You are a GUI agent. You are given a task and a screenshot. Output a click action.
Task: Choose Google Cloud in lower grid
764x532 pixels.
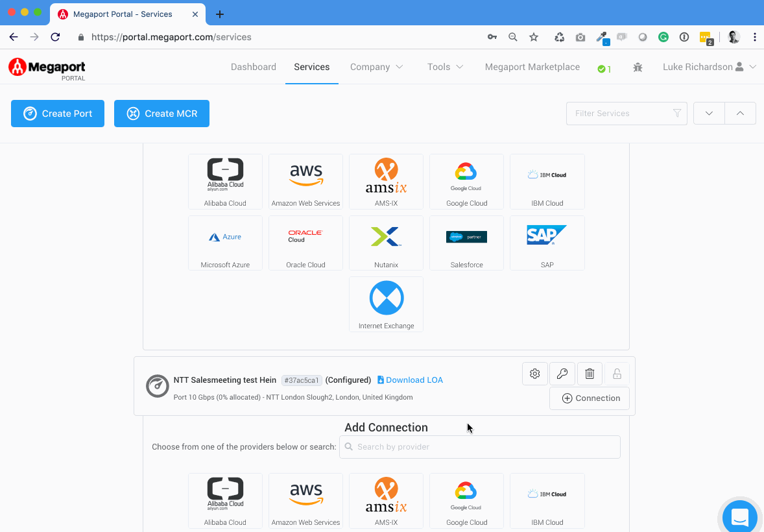(x=466, y=502)
